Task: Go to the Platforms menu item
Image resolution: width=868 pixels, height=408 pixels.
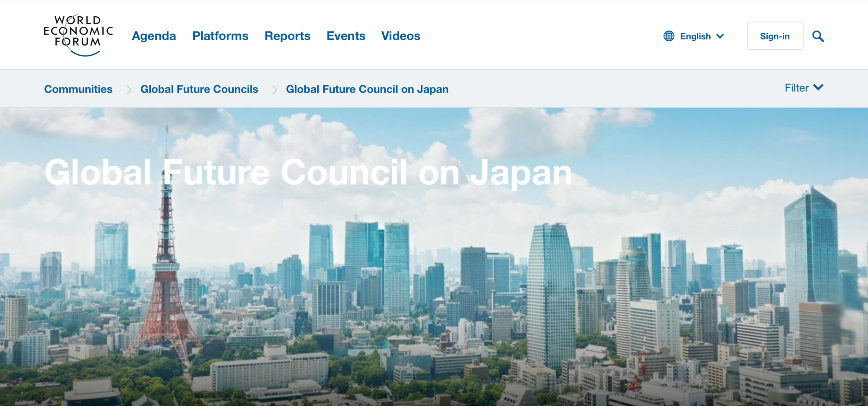Action: [x=220, y=36]
